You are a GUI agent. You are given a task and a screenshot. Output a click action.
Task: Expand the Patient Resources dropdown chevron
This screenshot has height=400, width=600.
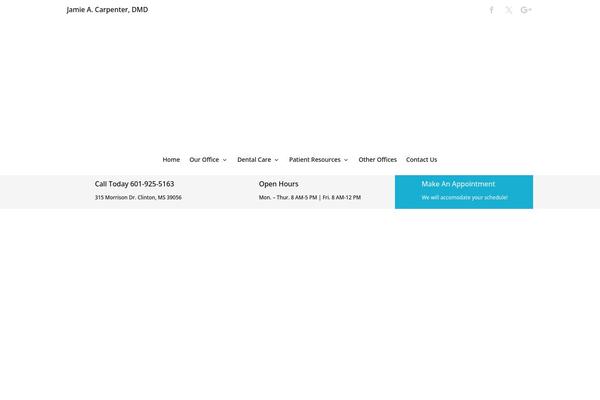point(346,160)
